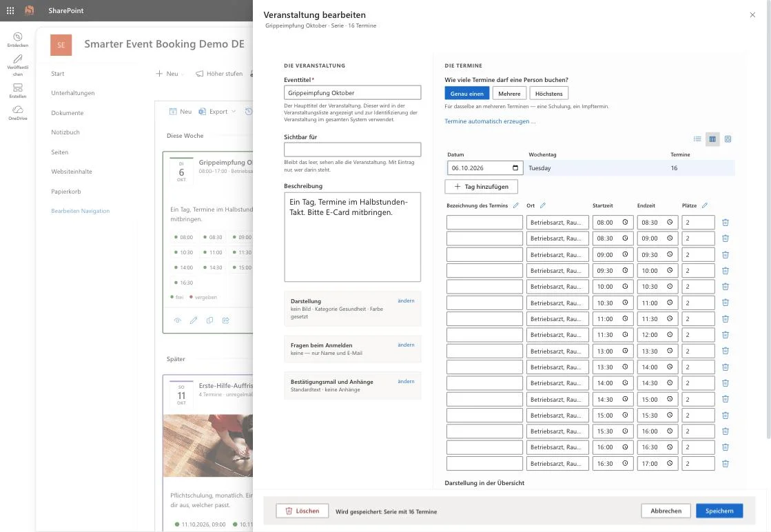Open the Export dropdown in the list toolbar
Viewport: 771px width, 532px height.
tap(217, 112)
